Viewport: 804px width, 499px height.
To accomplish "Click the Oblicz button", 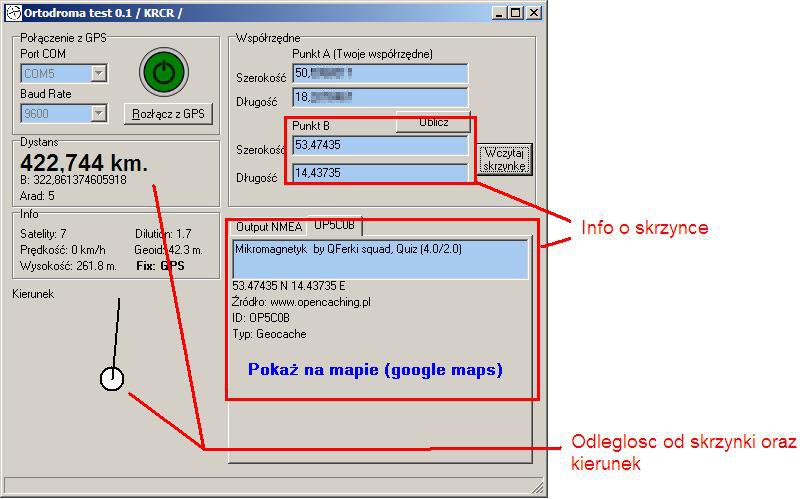I will coord(433,122).
